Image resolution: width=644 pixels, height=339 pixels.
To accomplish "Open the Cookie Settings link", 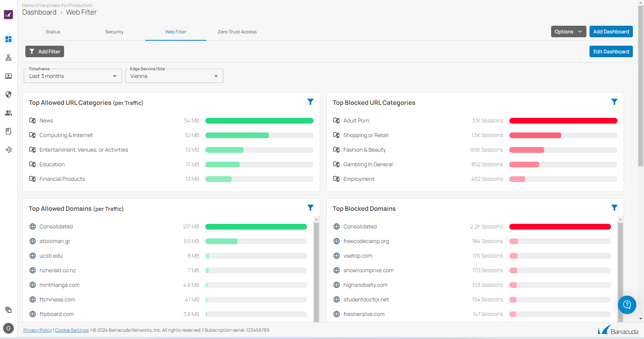I will coord(72,330).
